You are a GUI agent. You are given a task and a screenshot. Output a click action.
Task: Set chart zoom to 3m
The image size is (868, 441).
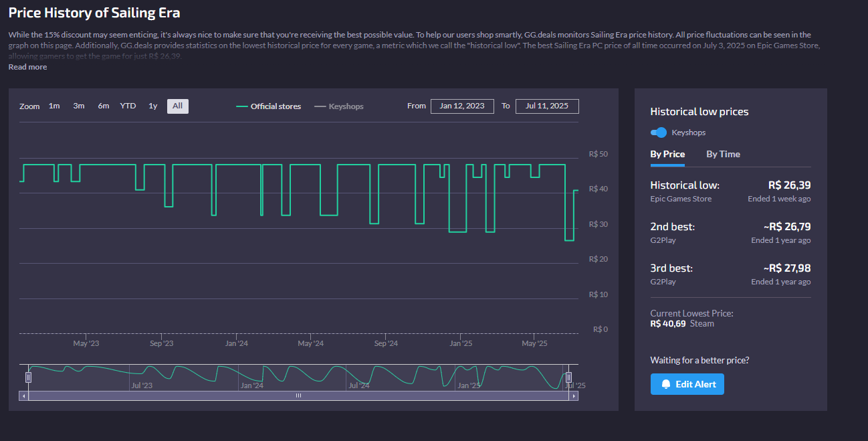coord(79,106)
